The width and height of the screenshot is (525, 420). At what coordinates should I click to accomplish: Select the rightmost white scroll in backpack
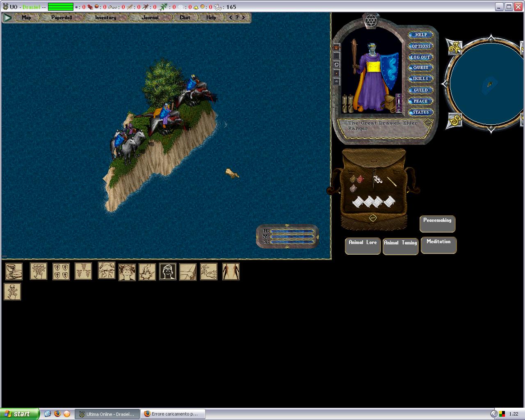pyautogui.click(x=389, y=201)
